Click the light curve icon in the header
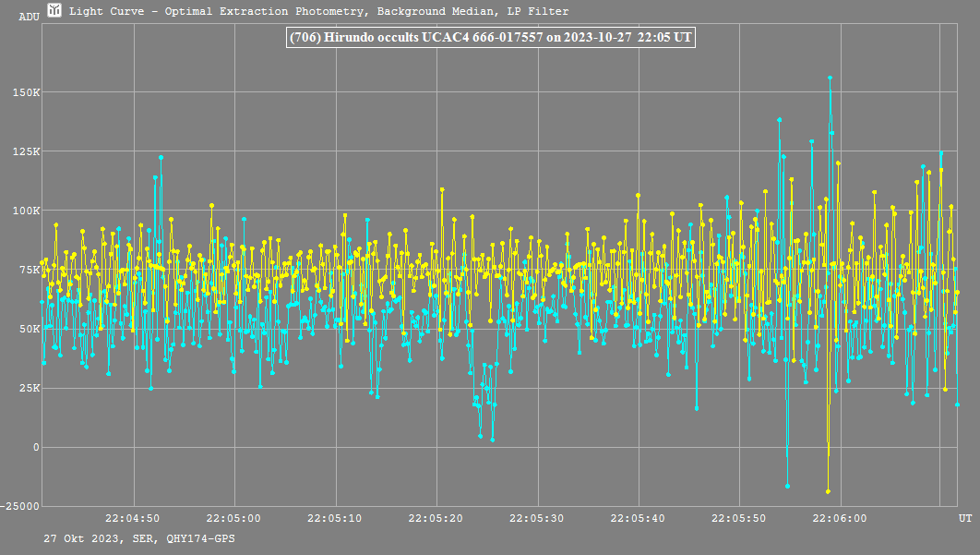The height and width of the screenshot is (555, 980). click(x=55, y=11)
